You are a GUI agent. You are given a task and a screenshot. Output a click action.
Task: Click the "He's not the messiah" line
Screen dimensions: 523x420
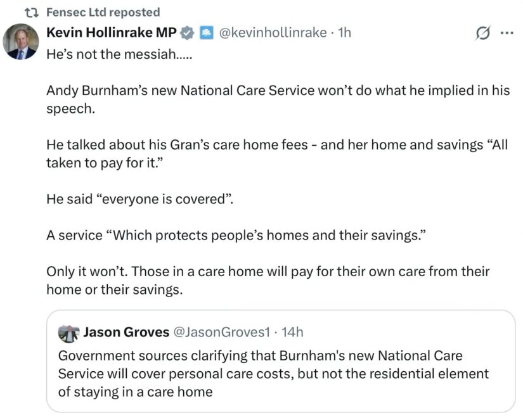point(119,54)
